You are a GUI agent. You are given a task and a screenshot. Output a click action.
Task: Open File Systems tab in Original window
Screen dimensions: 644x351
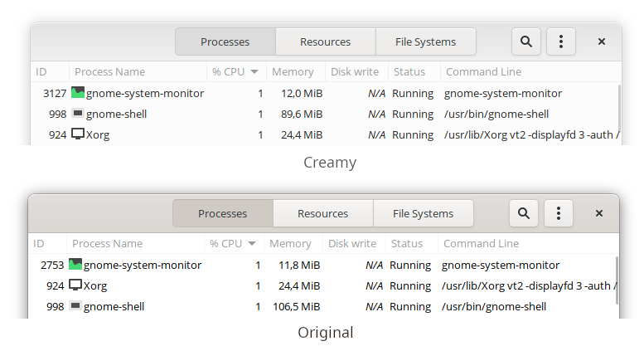424,213
